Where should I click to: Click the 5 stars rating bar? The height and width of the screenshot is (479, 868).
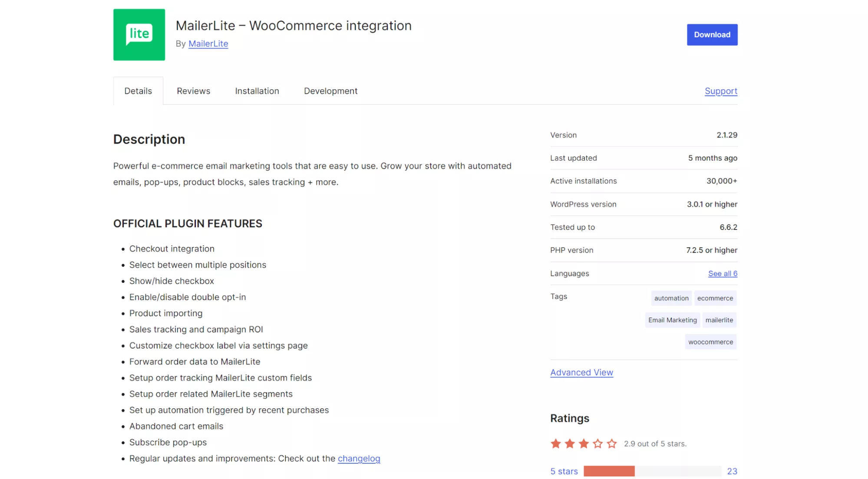[x=652, y=471]
